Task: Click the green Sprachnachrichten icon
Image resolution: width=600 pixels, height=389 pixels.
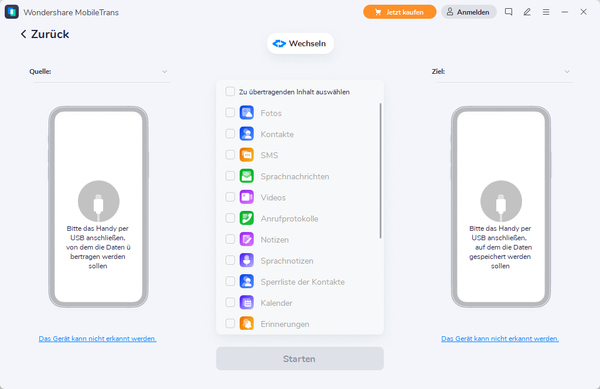Action: click(x=247, y=176)
